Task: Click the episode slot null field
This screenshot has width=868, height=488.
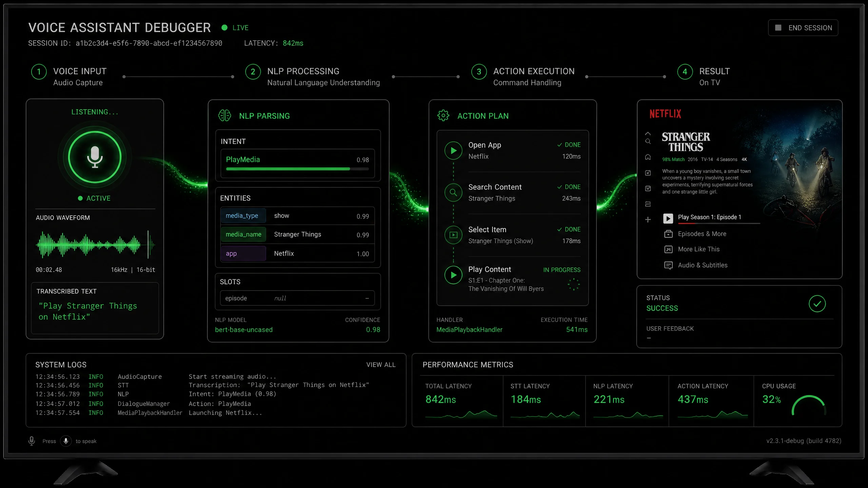Action: coord(297,298)
